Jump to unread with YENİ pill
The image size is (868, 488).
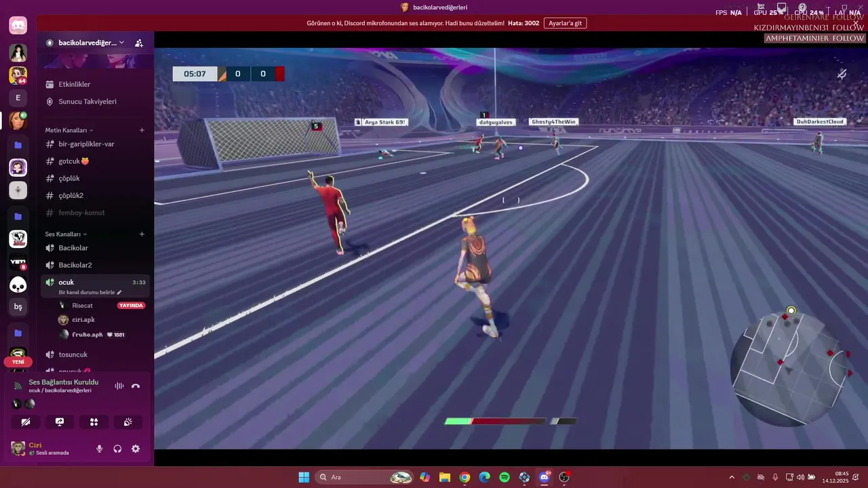pyautogui.click(x=18, y=362)
